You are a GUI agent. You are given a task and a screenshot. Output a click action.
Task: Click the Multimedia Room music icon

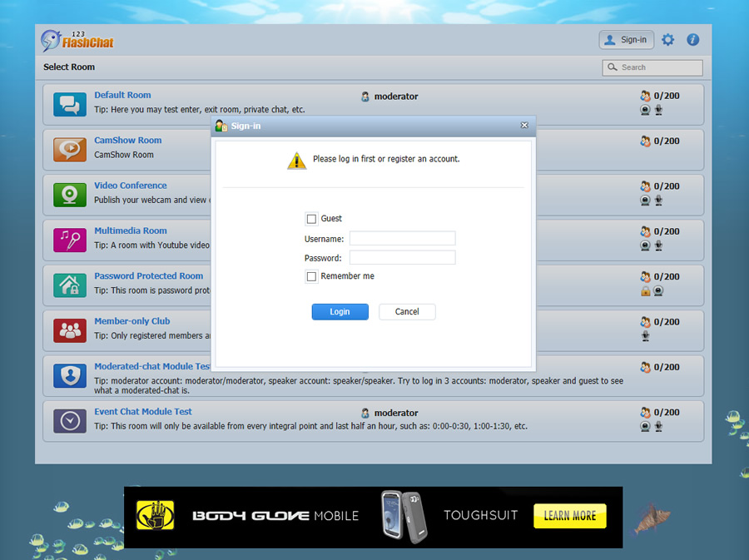pyautogui.click(x=70, y=240)
